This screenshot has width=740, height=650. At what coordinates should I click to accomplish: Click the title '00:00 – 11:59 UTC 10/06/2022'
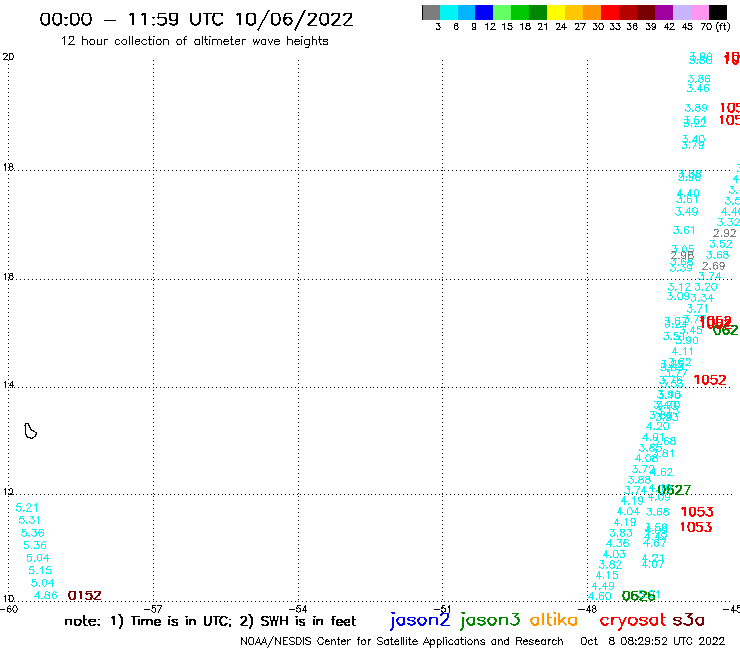(196, 19)
